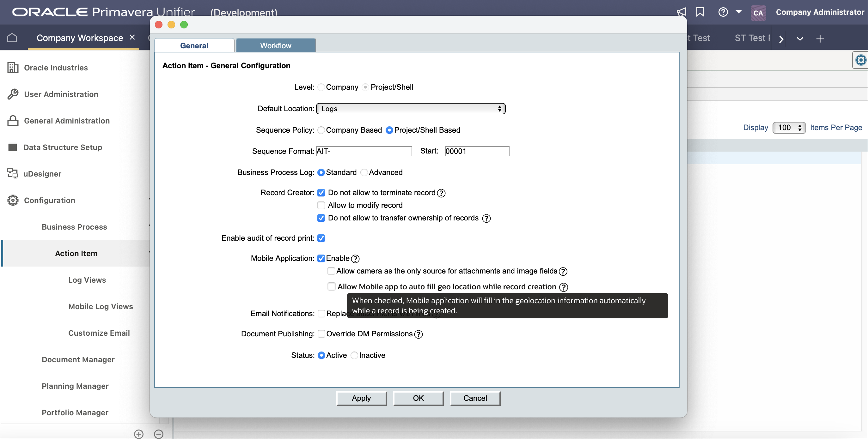
Task: Check Allow Mobile app auto fill geo location
Action: tap(332, 287)
